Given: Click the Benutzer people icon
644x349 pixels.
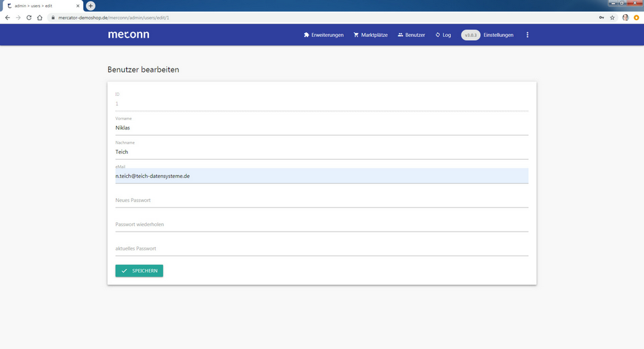Looking at the screenshot, I should (400, 35).
